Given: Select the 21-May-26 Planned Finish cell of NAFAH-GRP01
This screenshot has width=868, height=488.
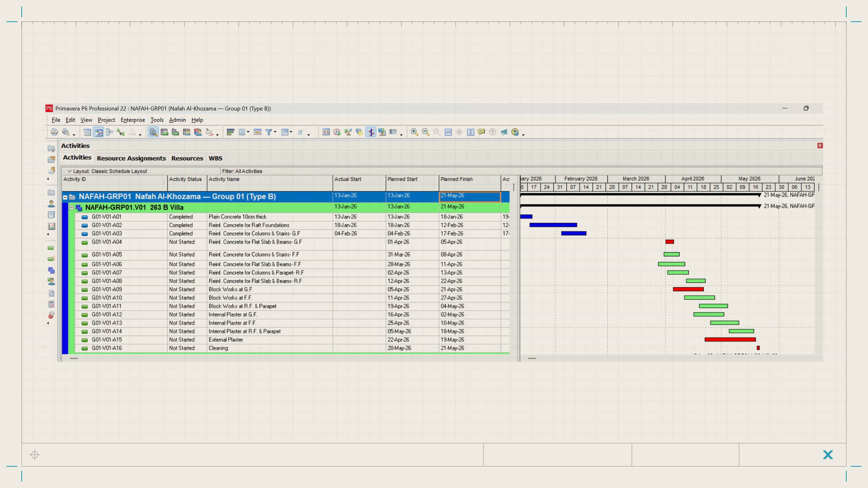Looking at the screenshot, I should click(x=469, y=197).
